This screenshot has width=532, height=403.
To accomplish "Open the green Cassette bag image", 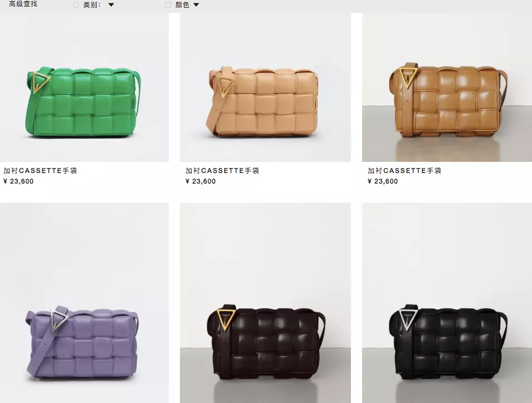I will coord(84,88).
